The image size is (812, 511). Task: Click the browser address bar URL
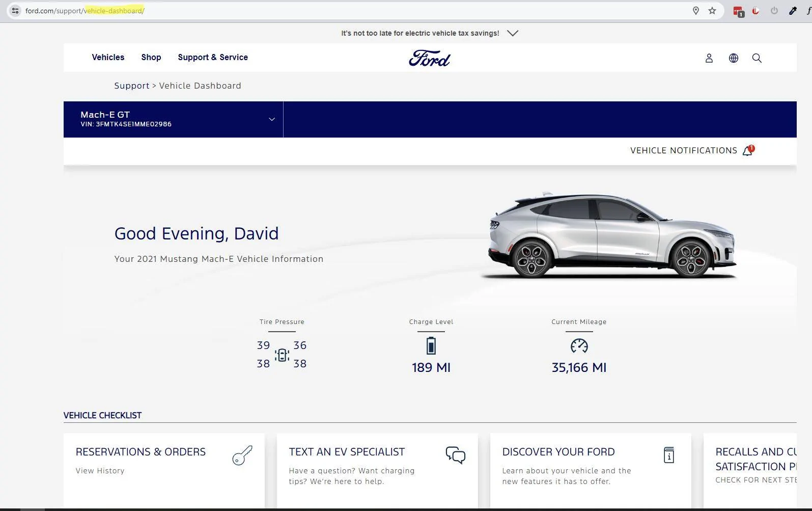[x=85, y=11]
